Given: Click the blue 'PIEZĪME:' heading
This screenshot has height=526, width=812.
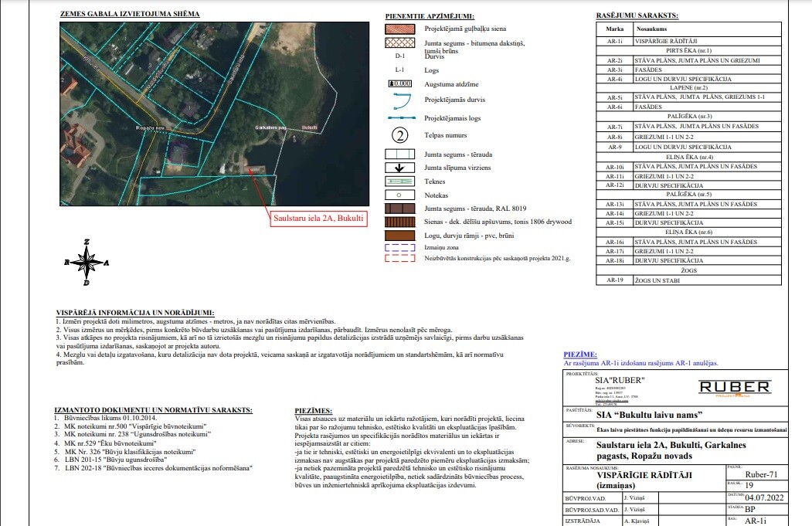Looking at the screenshot, I should tap(580, 355).
